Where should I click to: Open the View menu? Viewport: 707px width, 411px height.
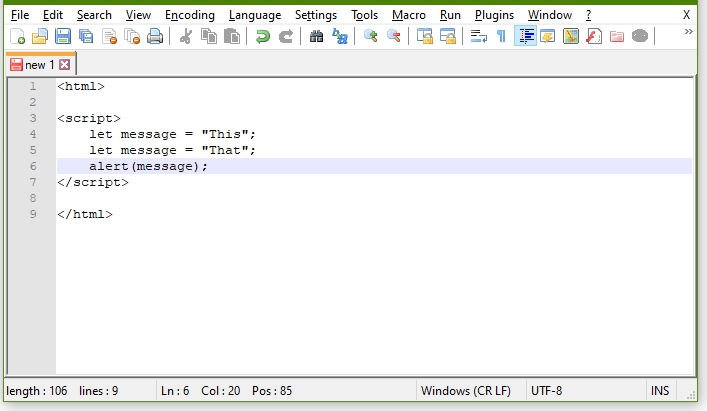click(x=138, y=15)
